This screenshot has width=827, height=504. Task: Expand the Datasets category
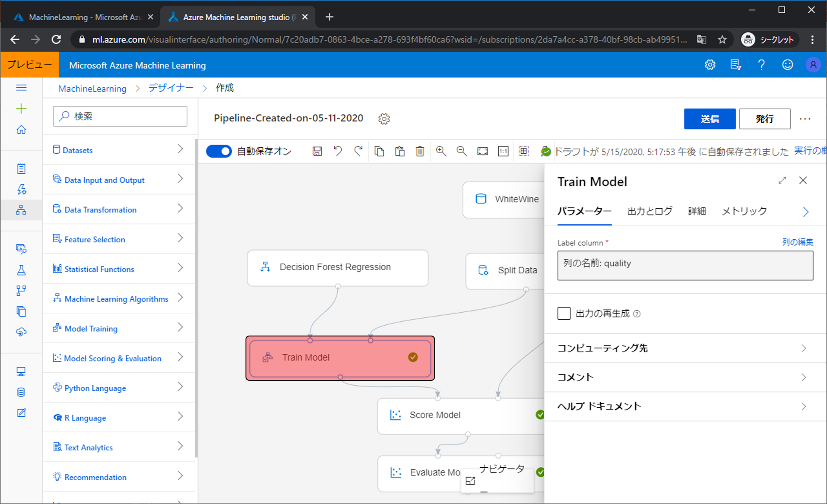tap(119, 150)
